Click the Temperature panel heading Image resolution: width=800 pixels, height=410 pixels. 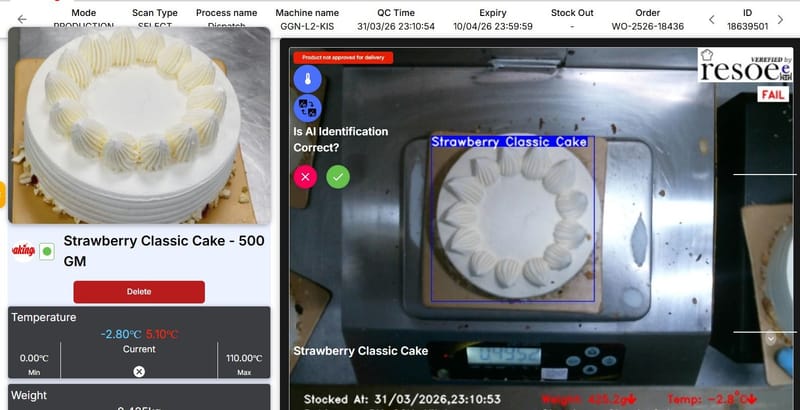[44, 317]
